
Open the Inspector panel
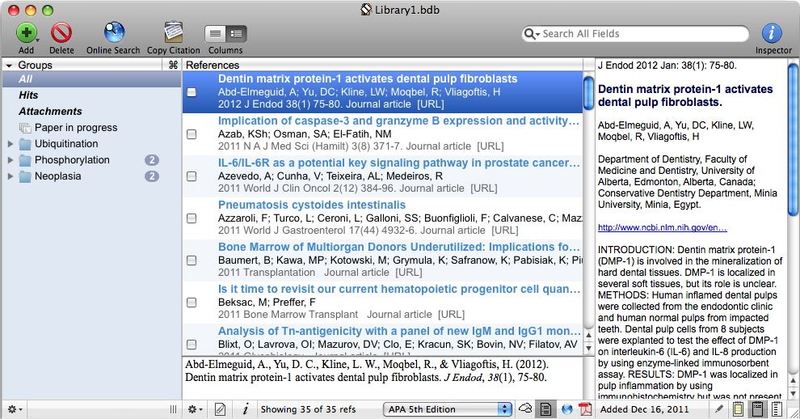coord(771,33)
